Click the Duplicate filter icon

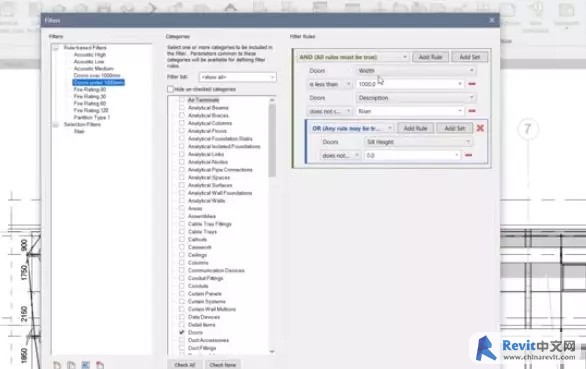tap(71, 365)
